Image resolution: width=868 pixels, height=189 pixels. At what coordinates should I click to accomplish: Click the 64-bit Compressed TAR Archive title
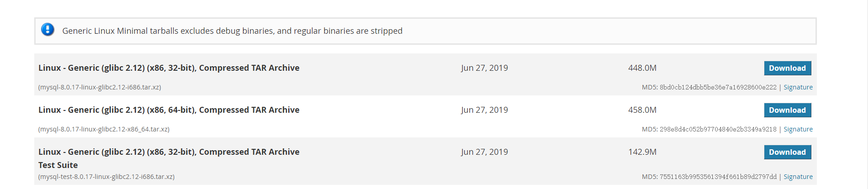169,110
